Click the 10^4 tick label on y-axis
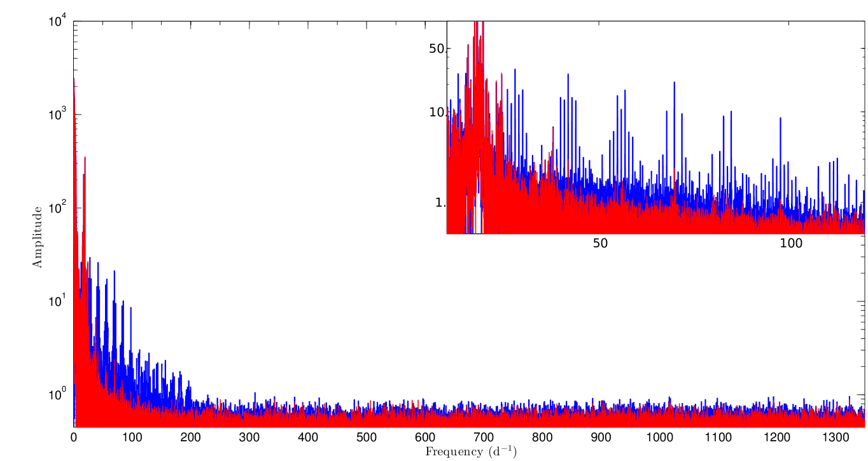The width and height of the screenshot is (868, 461). point(58,22)
